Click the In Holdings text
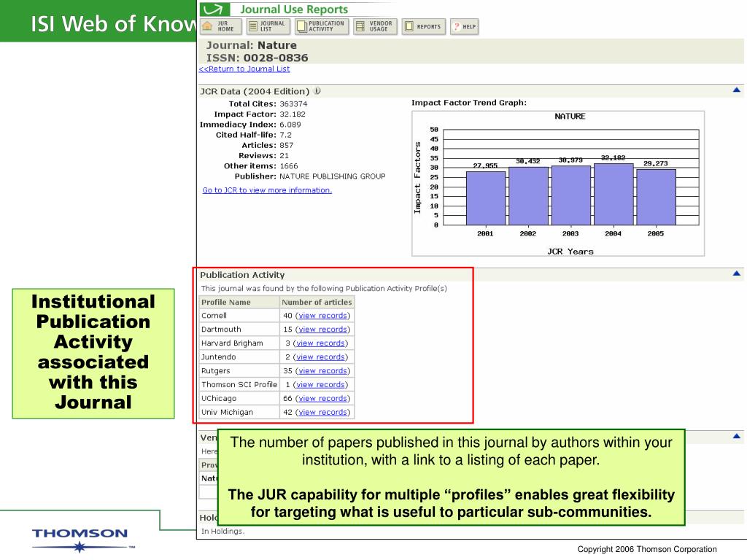 pos(223,531)
